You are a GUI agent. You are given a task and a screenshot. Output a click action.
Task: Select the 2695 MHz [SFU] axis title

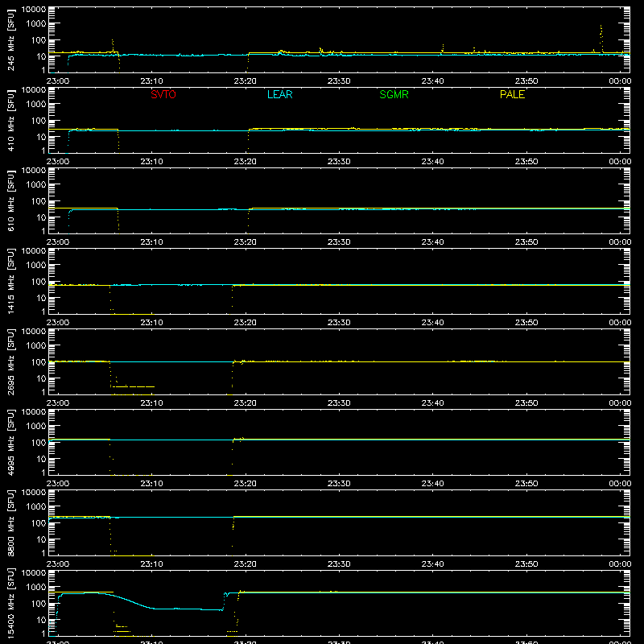(11, 361)
